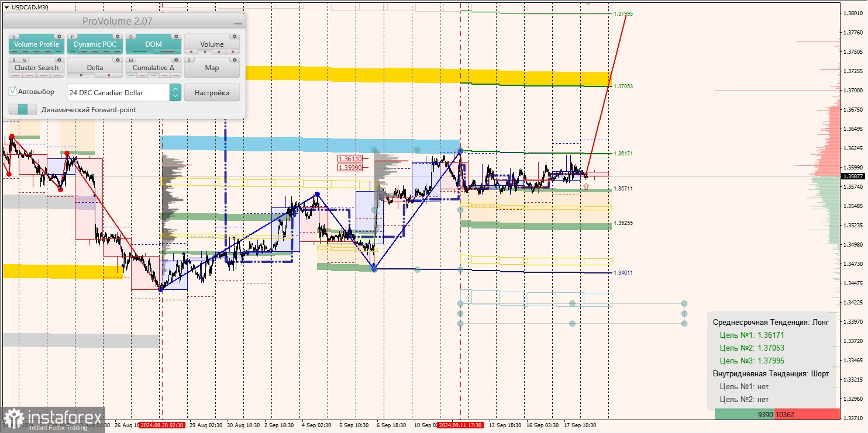Click current price tag 1.35877 on axis
Image resolution: width=868 pixels, height=433 pixels.
click(x=853, y=176)
